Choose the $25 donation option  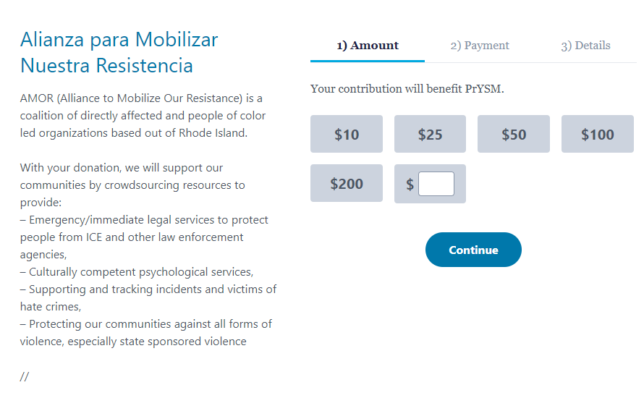(x=430, y=134)
